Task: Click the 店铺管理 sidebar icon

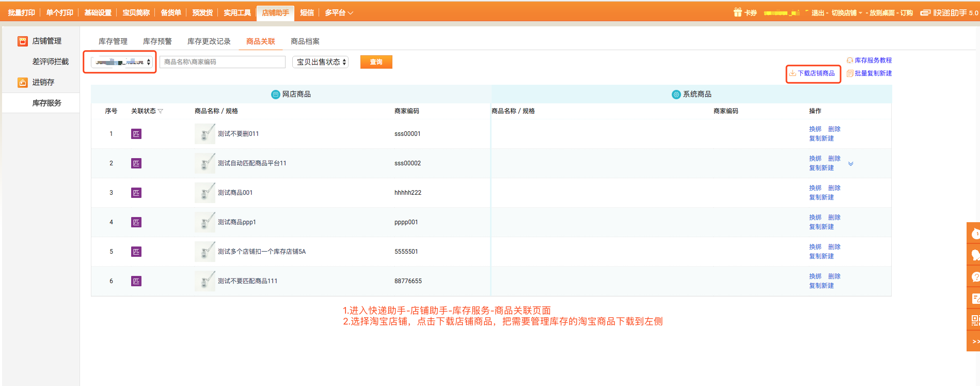Action: (x=23, y=41)
